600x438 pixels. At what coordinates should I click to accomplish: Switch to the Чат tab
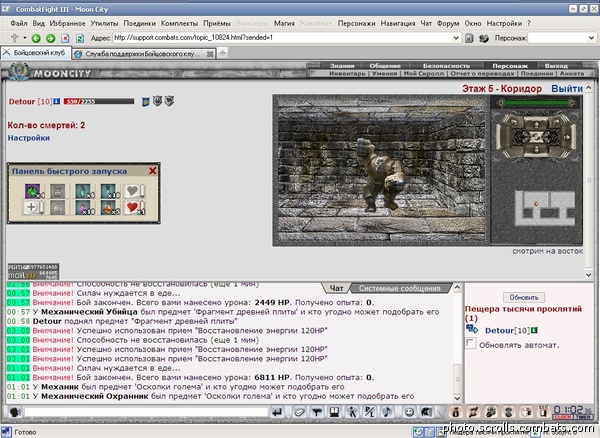[x=336, y=288]
